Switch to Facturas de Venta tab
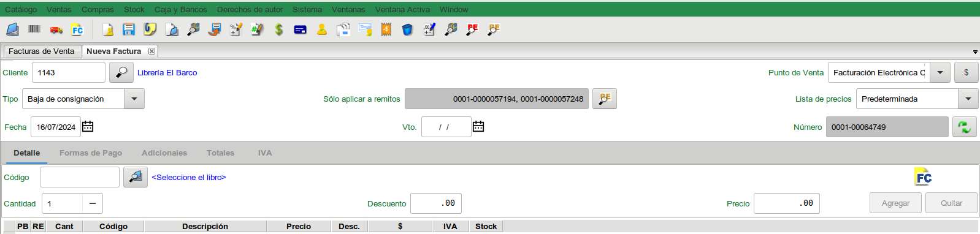 point(42,51)
